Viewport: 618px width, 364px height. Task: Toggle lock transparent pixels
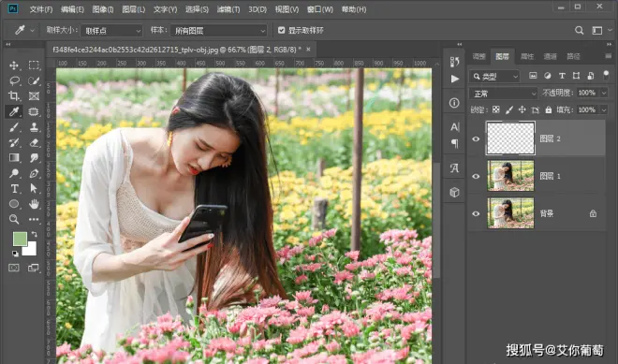click(x=496, y=109)
